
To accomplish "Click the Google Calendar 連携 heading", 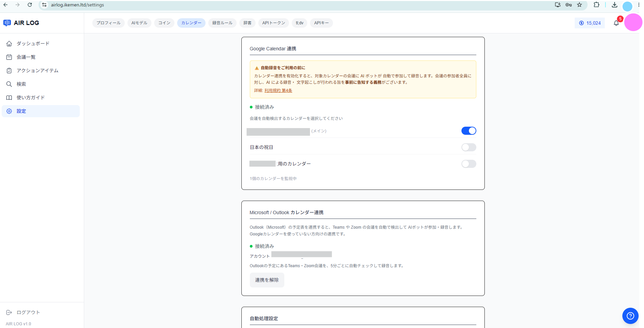I will tap(273, 49).
